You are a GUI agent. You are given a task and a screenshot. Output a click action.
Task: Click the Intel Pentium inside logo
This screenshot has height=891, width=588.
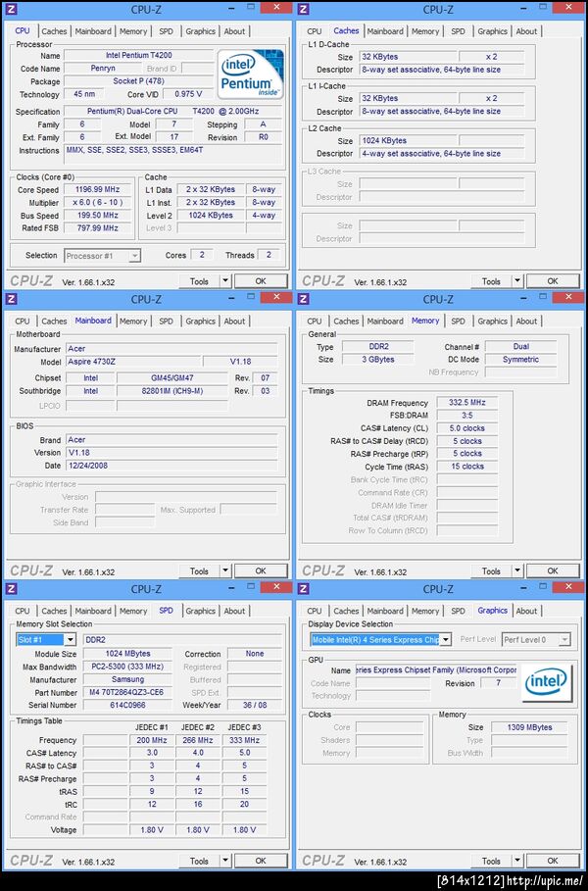pyautogui.click(x=251, y=74)
